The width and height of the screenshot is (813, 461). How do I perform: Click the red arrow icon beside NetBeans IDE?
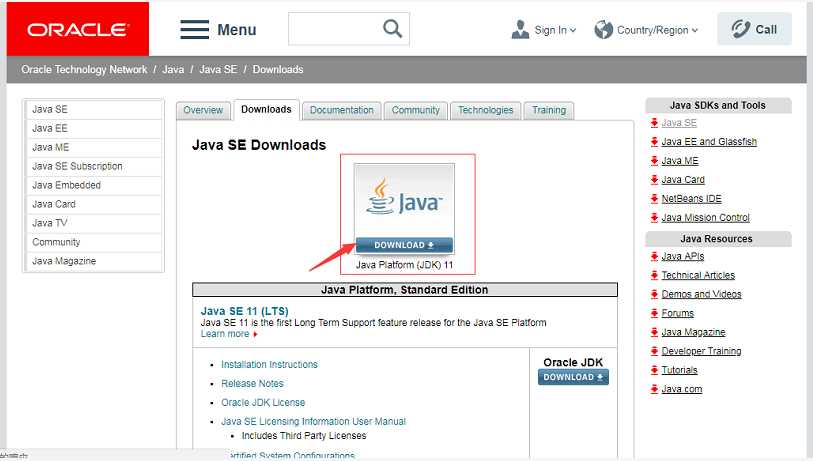click(654, 199)
